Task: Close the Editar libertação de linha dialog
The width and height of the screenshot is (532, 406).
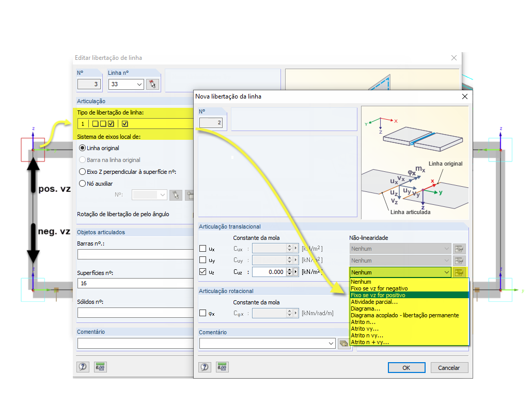Action: [454, 58]
